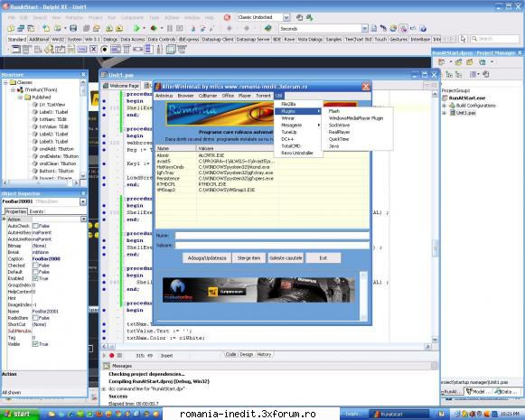
Task: Click the New Items icon at toolbar start
Action: pyautogui.click(x=11, y=28)
